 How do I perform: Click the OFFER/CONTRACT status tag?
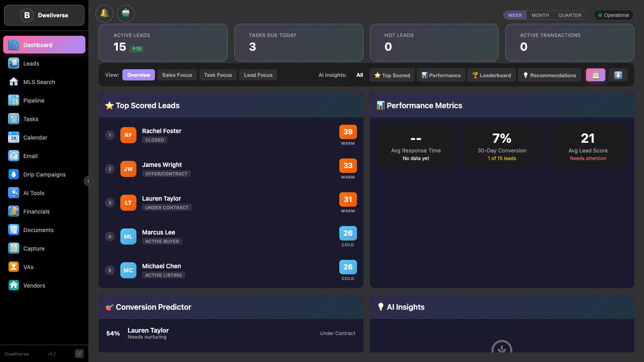(x=166, y=174)
